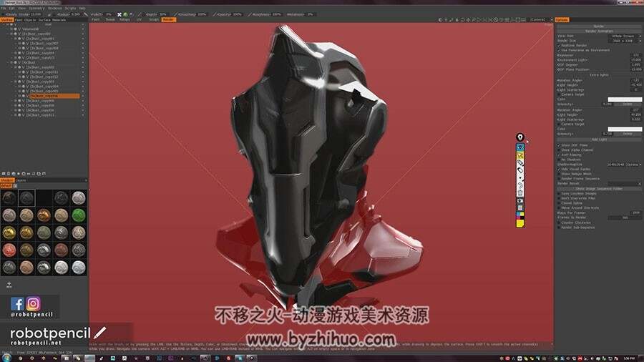Toggle the Hide Visual Guides checkbox
This screenshot has height=362, width=644.
coord(559,169)
